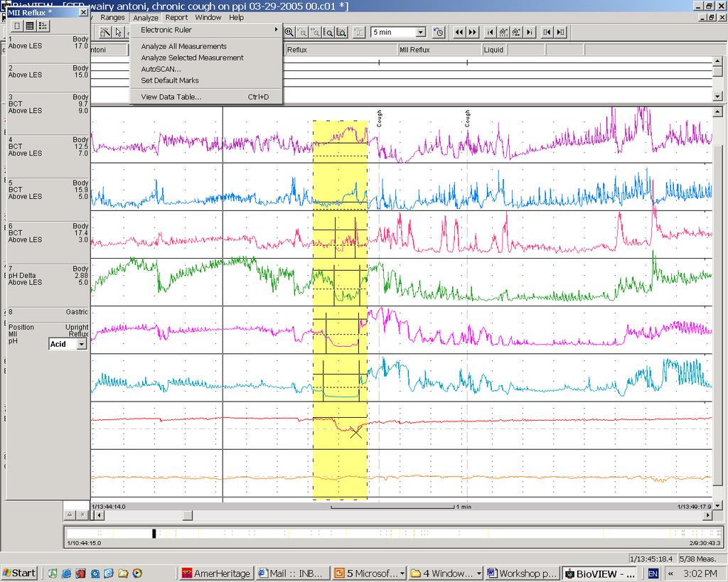Choose Set Default Marks
Image resolution: width=728 pixels, height=582 pixels.
click(205, 80)
